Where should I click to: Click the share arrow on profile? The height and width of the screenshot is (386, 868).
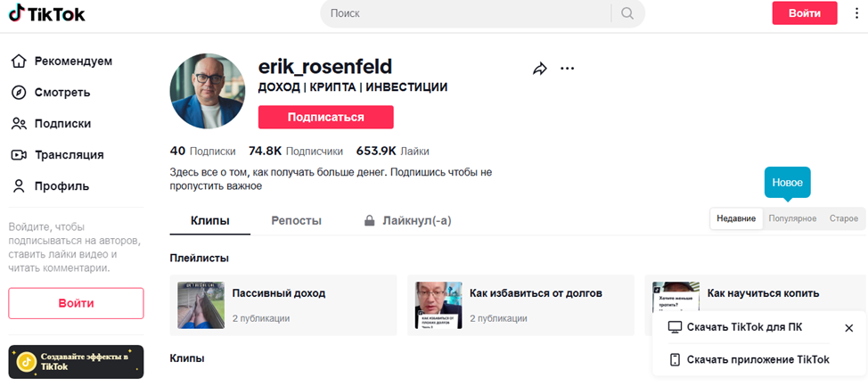pyautogui.click(x=539, y=69)
